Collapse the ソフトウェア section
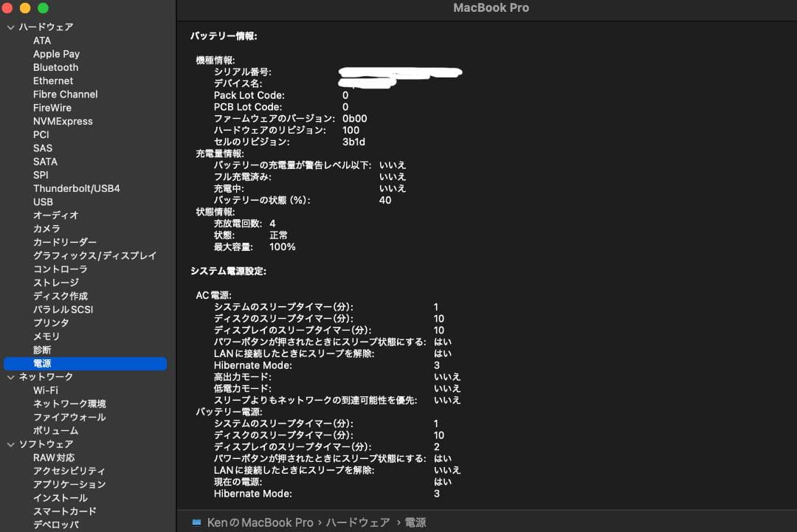Viewport: 797px width, 532px height. pos(10,443)
